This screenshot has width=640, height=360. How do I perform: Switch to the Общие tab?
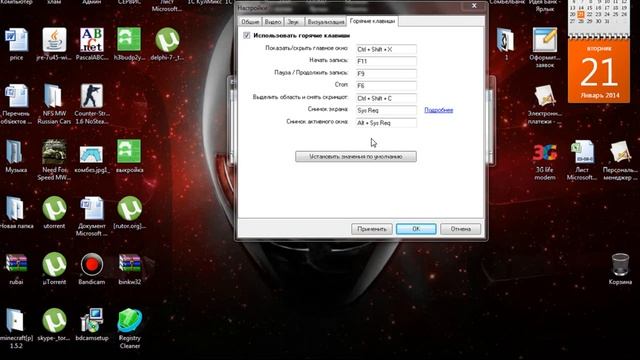click(250, 22)
